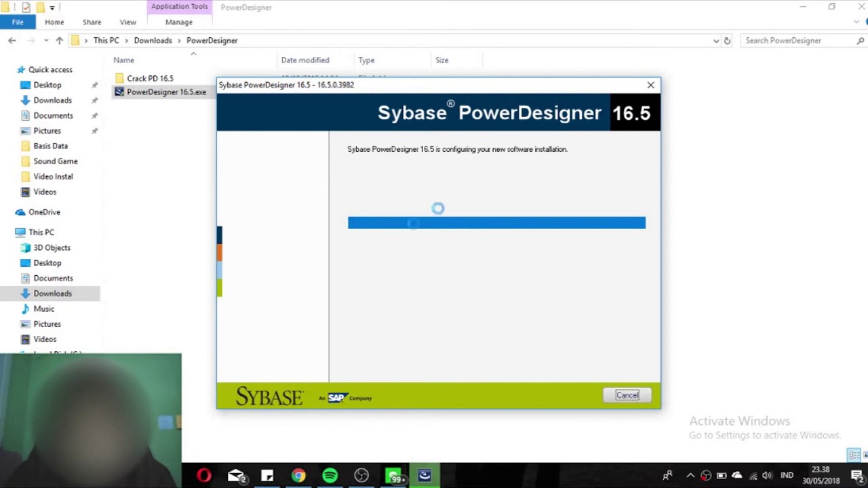Open Spotify from the taskbar
Image resolution: width=868 pixels, height=488 pixels.
[x=330, y=475]
